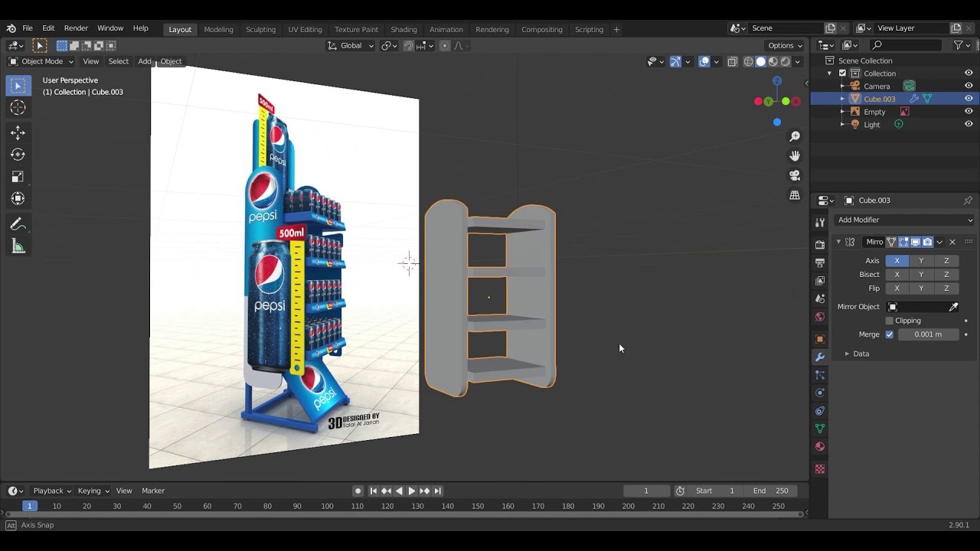Viewport: 980px width, 551px height.
Task: Click the zoom view magnifier icon
Action: pos(795,136)
